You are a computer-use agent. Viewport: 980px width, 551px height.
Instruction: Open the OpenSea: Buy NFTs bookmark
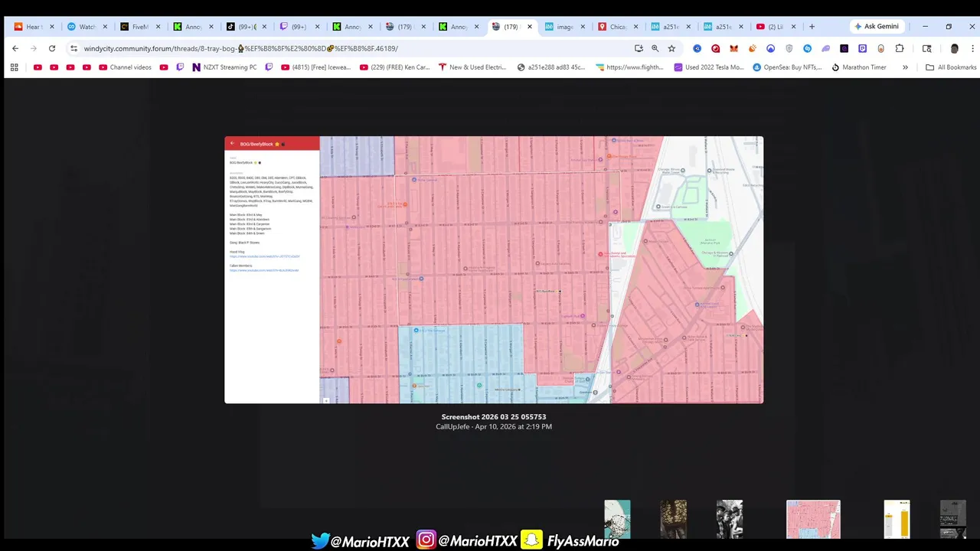[787, 67]
